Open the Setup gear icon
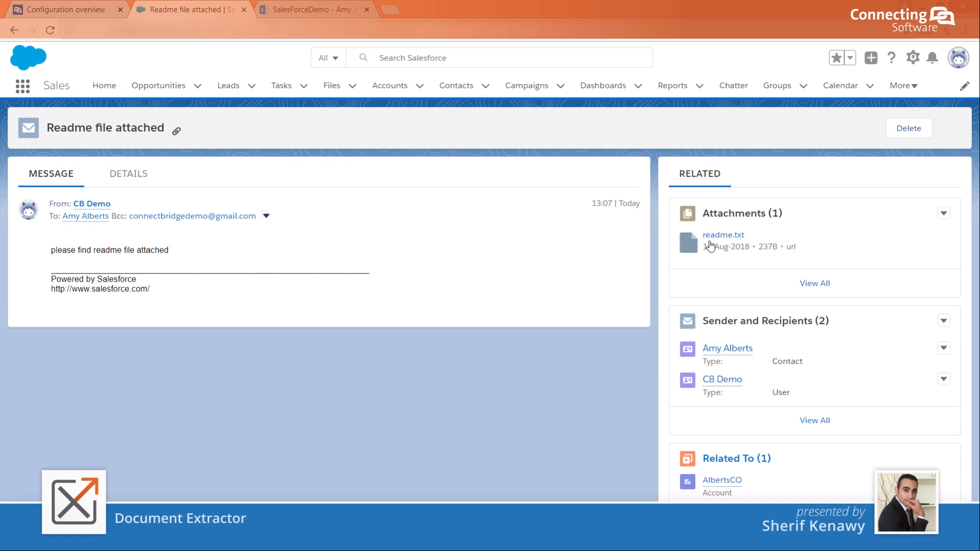This screenshot has height=551, width=980. 913,57
